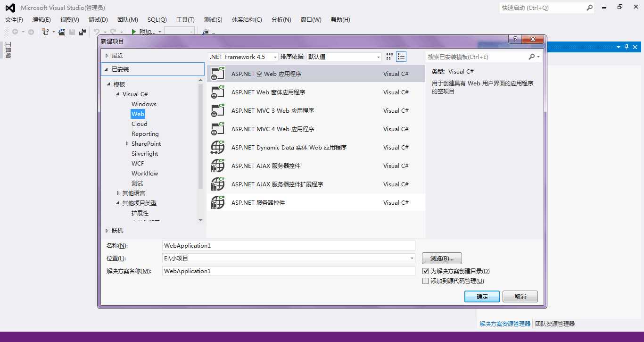The image size is (644, 342).
Task: Click the New Project toolbar icon
Action: tap(46, 32)
